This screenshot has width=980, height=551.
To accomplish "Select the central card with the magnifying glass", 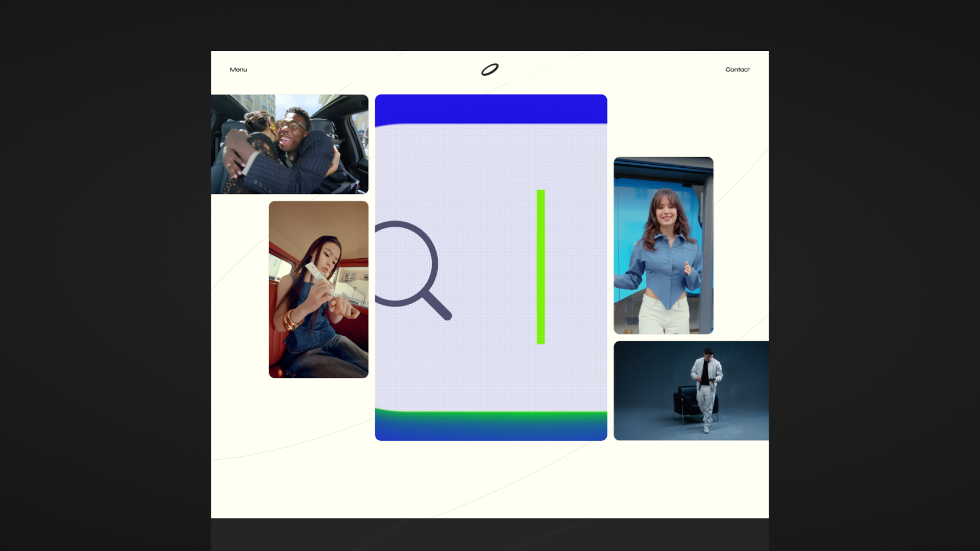I will click(x=491, y=267).
